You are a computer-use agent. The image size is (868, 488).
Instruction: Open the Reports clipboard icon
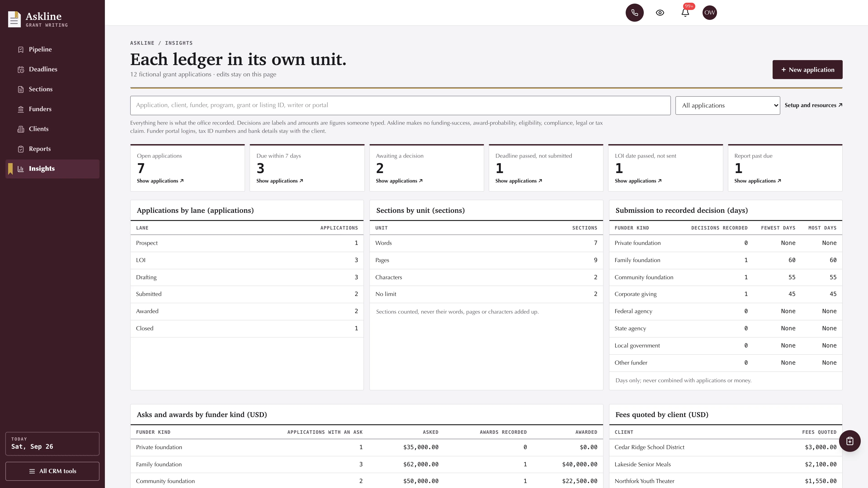click(x=21, y=149)
